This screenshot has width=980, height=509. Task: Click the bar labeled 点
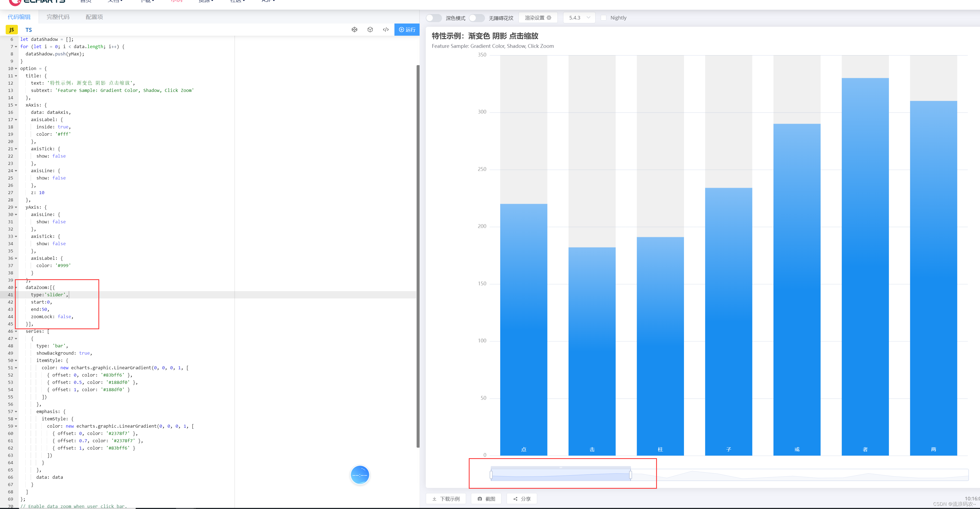tap(523, 330)
